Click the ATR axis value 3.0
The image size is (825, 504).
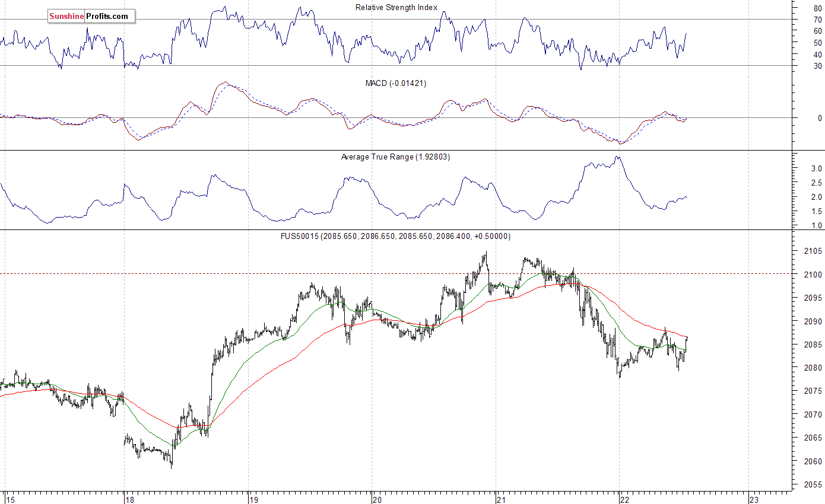click(816, 169)
